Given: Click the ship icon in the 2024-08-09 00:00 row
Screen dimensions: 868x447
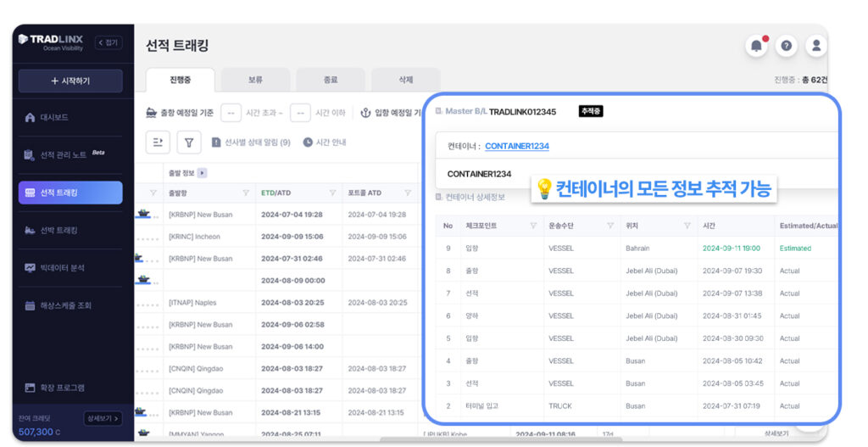Looking at the screenshot, I should pyautogui.click(x=143, y=280).
